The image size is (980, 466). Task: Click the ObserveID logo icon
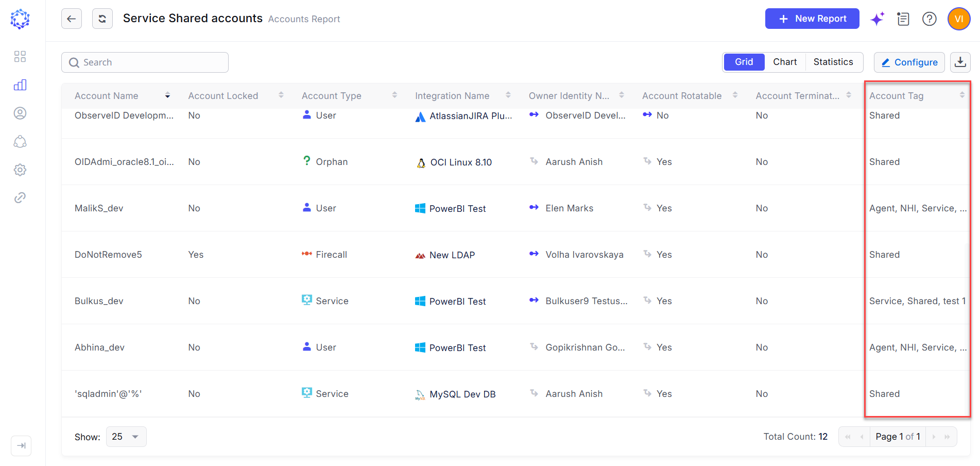20,19
